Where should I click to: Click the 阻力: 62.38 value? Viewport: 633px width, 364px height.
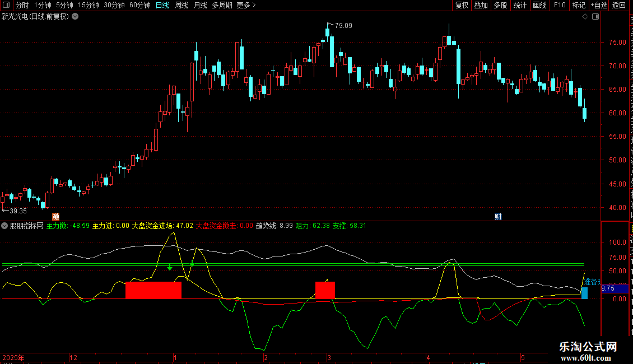(313, 226)
